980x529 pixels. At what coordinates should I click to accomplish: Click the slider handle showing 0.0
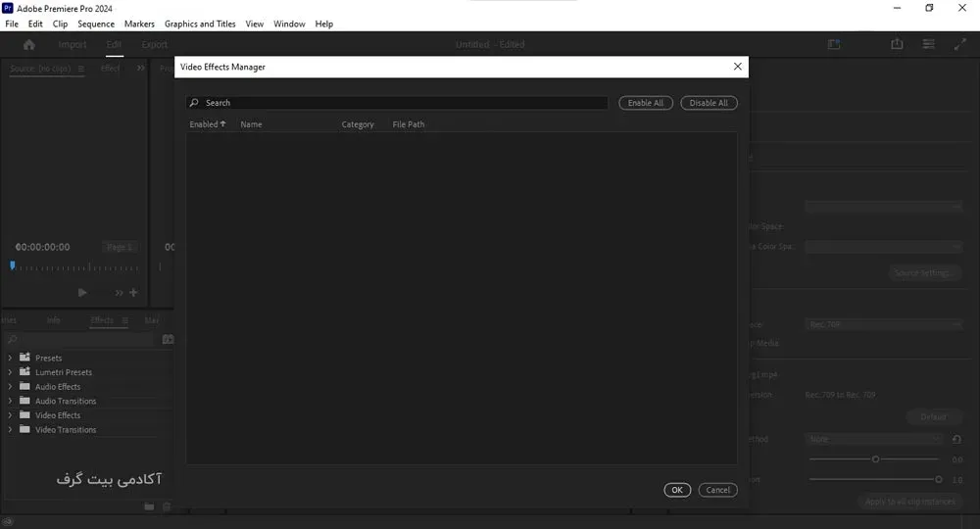point(875,459)
